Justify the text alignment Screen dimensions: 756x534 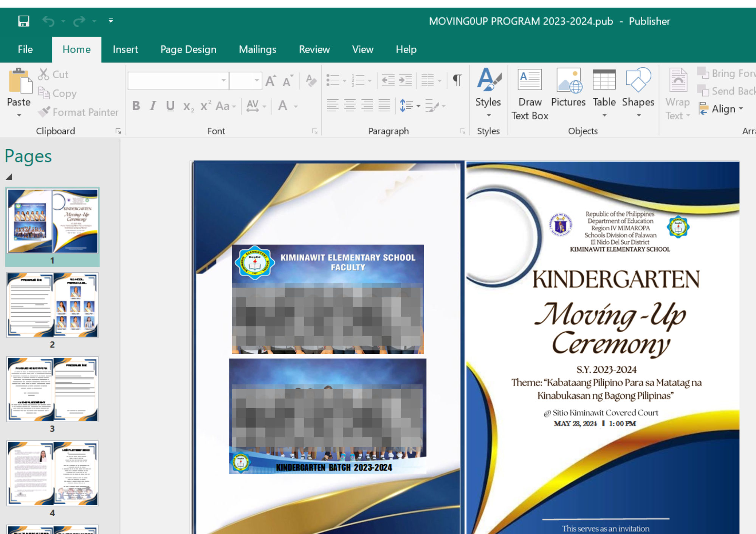384,105
